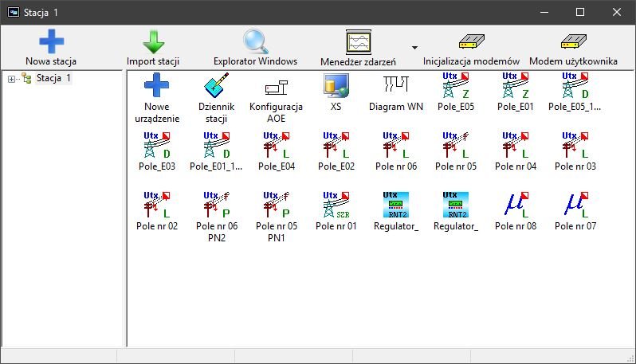Select the Konfiguracja AOE icon
This screenshot has width=636, height=364.
(276, 86)
